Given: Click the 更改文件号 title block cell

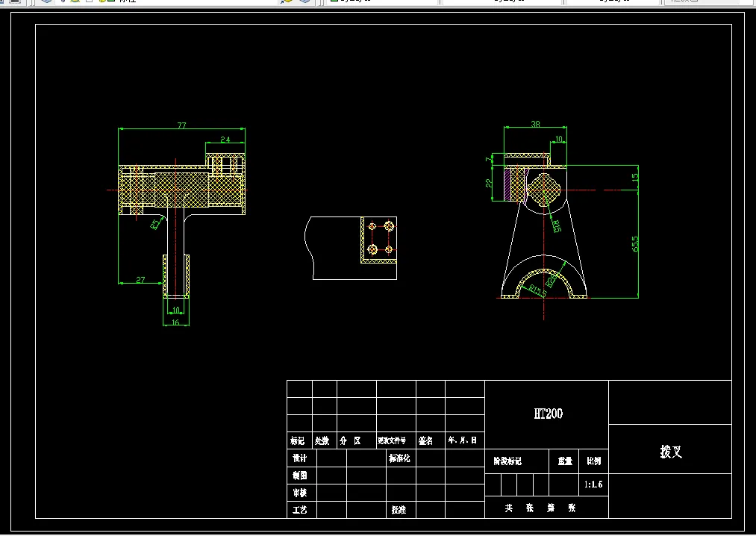Looking at the screenshot, I should coord(392,440).
